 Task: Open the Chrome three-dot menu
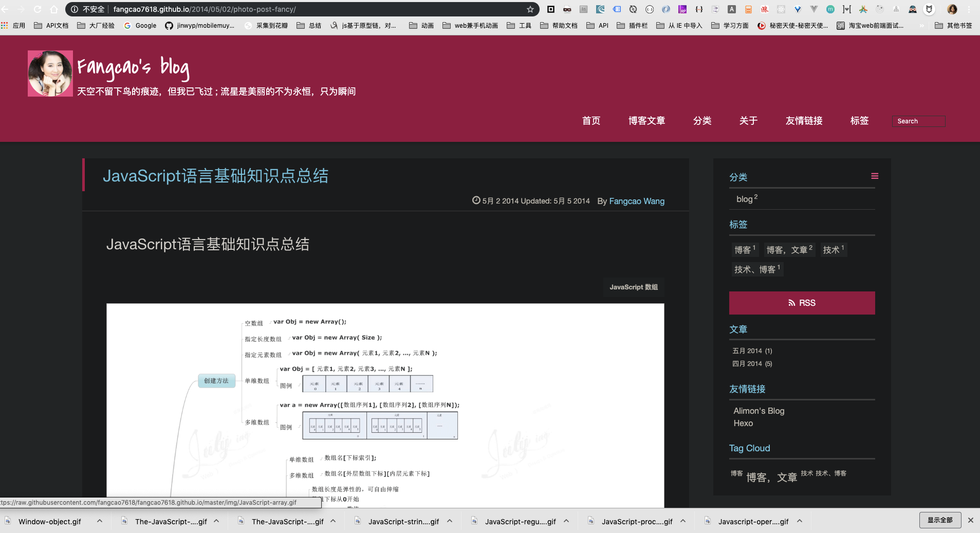pyautogui.click(x=969, y=9)
